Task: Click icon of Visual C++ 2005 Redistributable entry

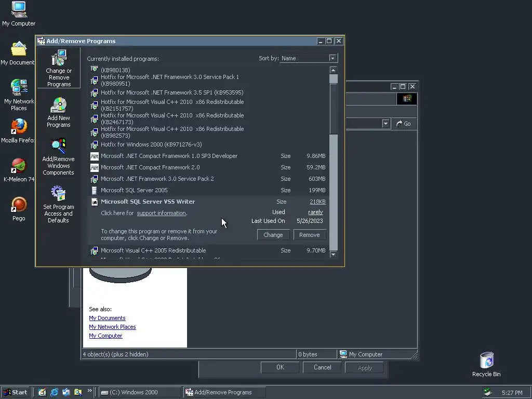Action: (x=95, y=251)
